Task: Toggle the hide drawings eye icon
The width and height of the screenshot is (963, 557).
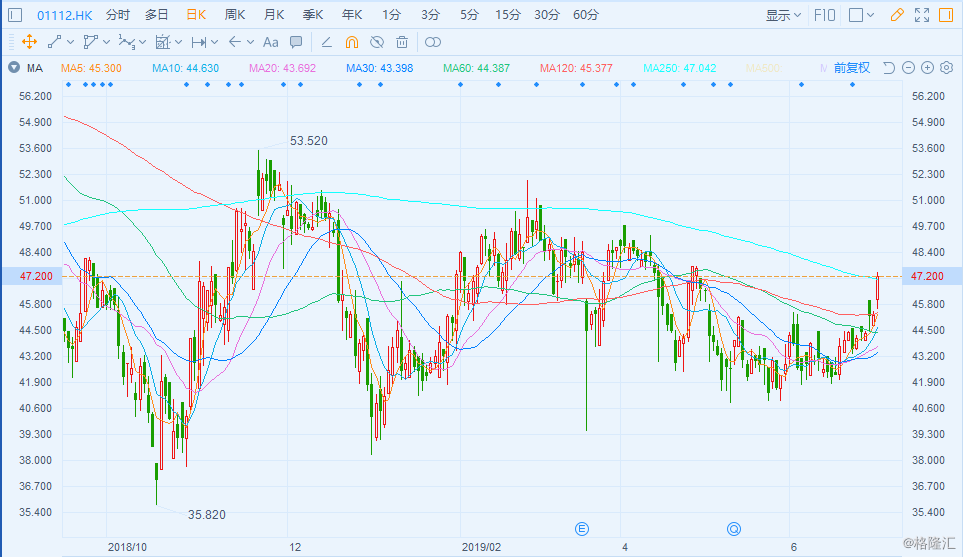Action: pyautogui.click(x=377, y=42)
